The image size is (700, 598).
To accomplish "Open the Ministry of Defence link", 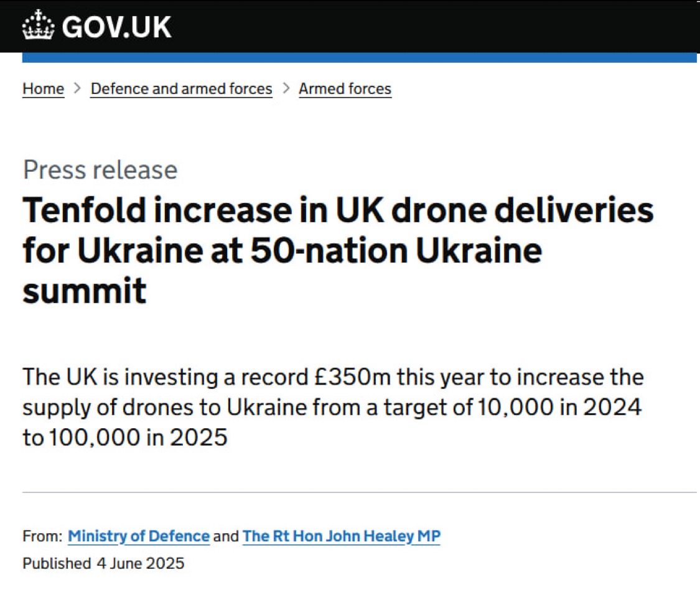I will click(138, 536).
